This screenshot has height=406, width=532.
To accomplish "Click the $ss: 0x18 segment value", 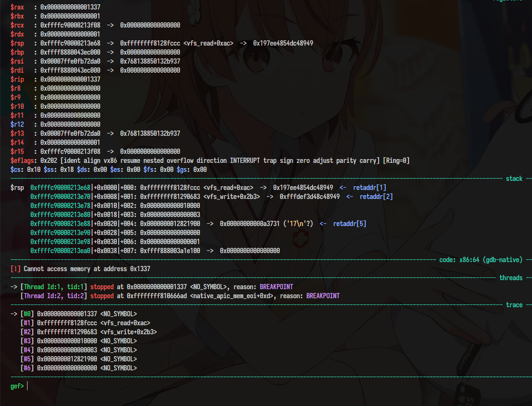I will (59, 170).
